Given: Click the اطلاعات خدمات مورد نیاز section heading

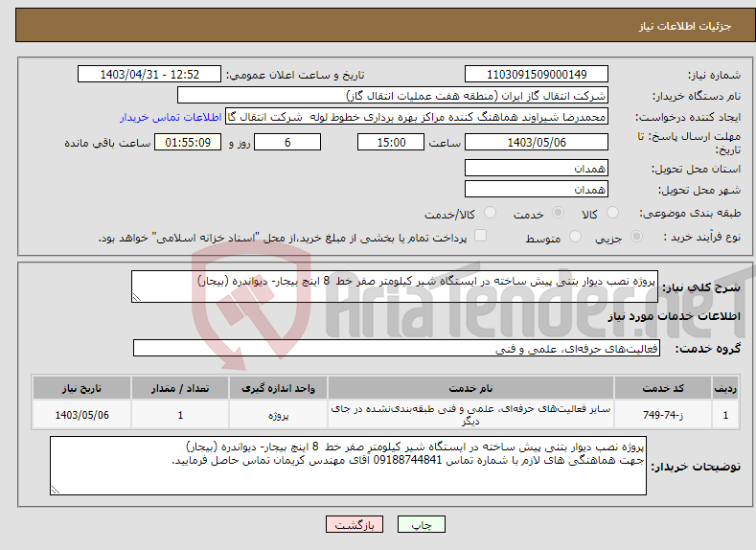Looking at the screenshot, I should click(x=674, y=316).
